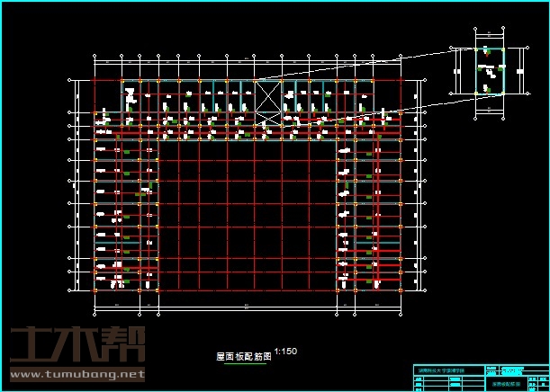Click the top-left corner grid axis bubble
Screen dimensions: 550x392
coord(95,56)
